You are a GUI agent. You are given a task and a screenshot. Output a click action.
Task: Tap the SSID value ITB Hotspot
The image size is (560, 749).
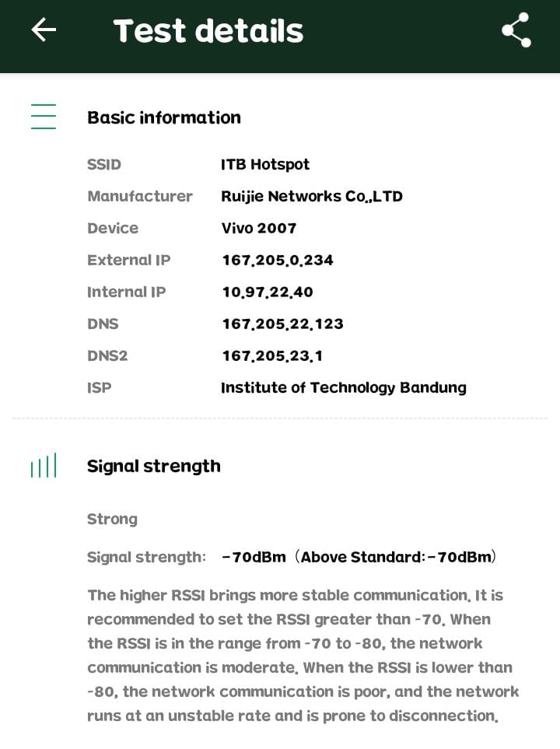[265, 164]
